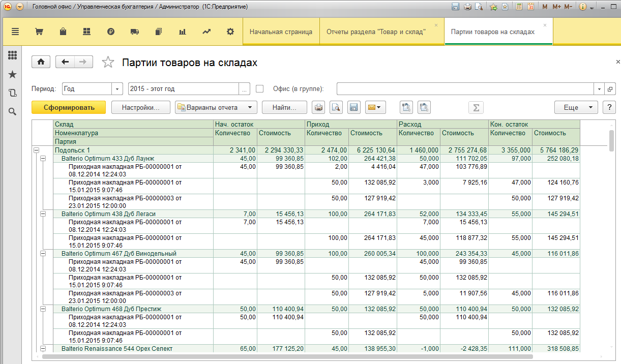Click the Сформировать button
The height and width of the screenshot is (364, 621).
click(x=69, y=107)
